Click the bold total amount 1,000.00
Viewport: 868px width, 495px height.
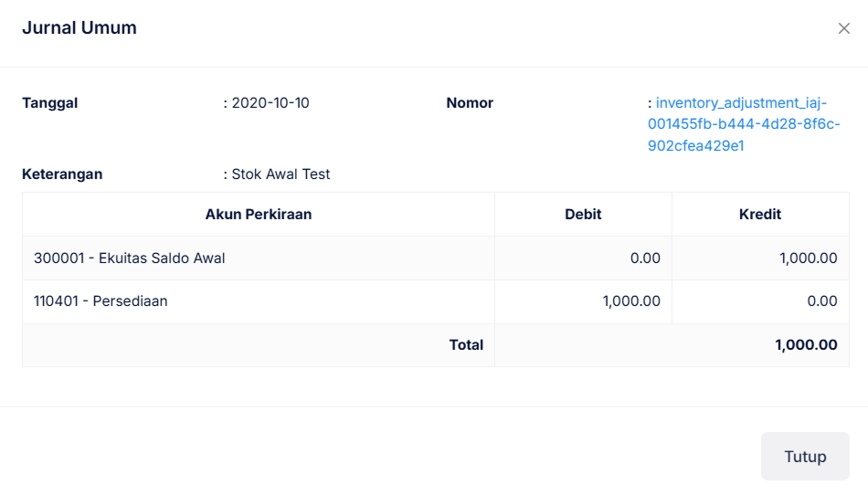click(x=806, y=345)
